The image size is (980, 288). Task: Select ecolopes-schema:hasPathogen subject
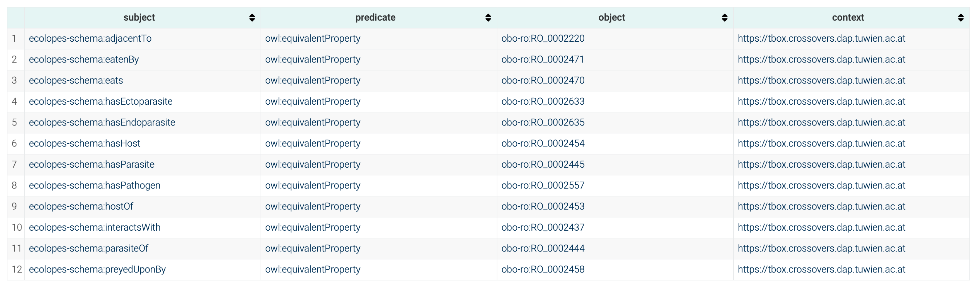coord(94,185)
